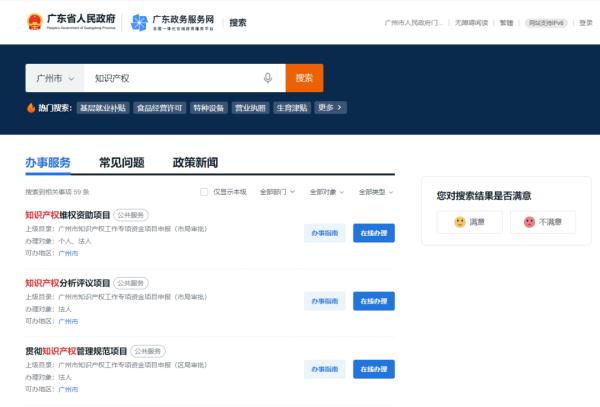
Task: Click the smiley face 满意 icon
Action: coord(460,222)
